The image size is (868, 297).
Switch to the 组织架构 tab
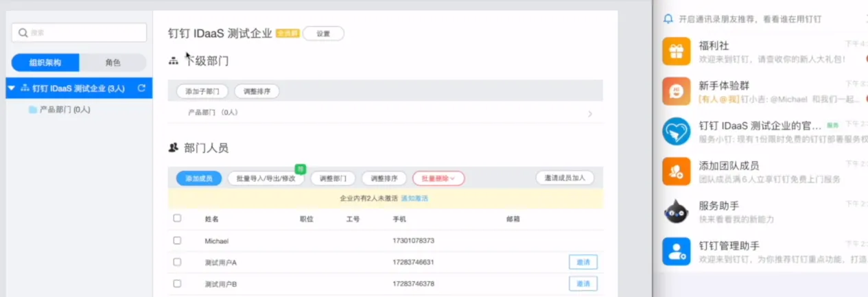(45, 62)
